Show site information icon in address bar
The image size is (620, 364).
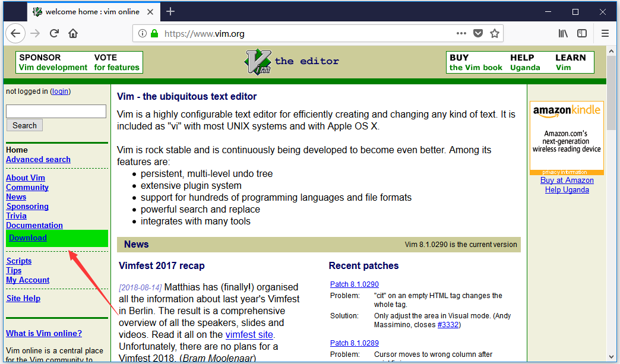pos(143,34)
